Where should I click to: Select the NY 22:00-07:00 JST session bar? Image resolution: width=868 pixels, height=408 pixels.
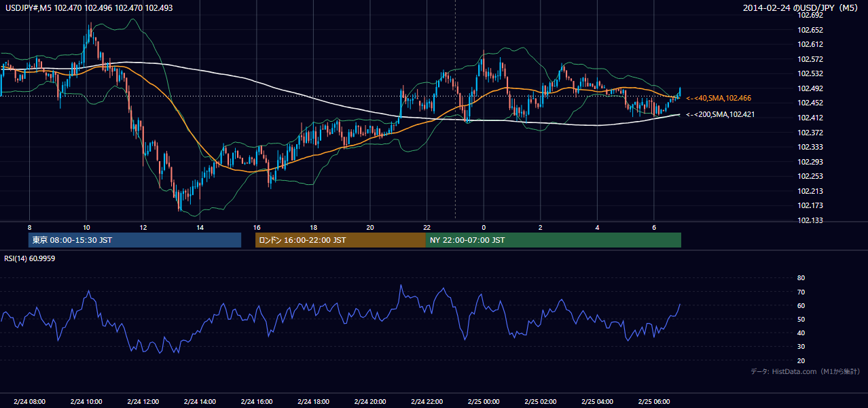coord(554,240)
